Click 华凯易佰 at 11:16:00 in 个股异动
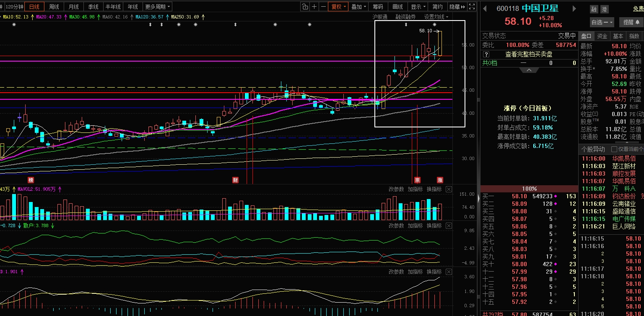 (624, 158)
